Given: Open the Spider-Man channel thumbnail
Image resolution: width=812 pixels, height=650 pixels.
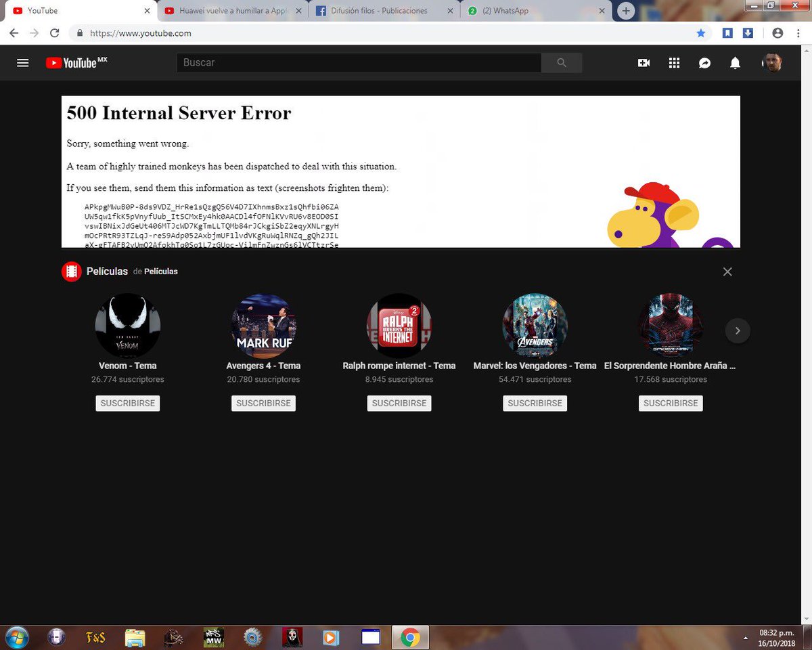Looking at the screenshot, I should [x=671, y=326].
